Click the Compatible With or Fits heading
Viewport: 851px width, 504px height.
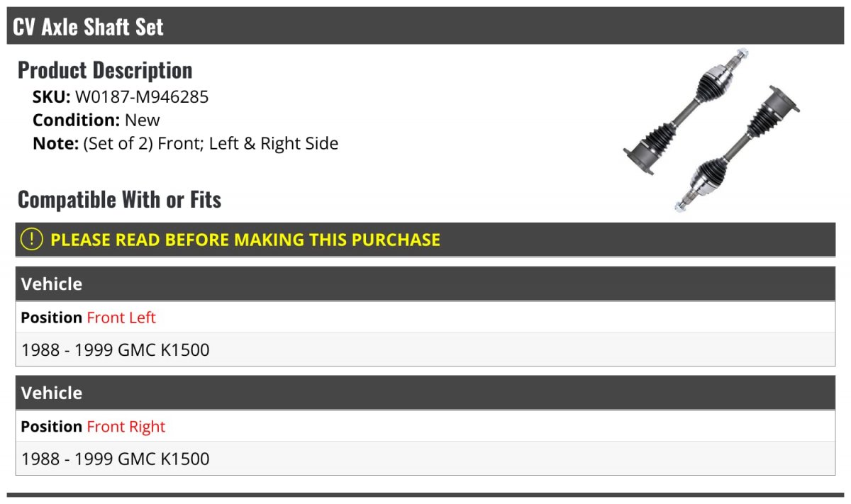pos(120,200)
